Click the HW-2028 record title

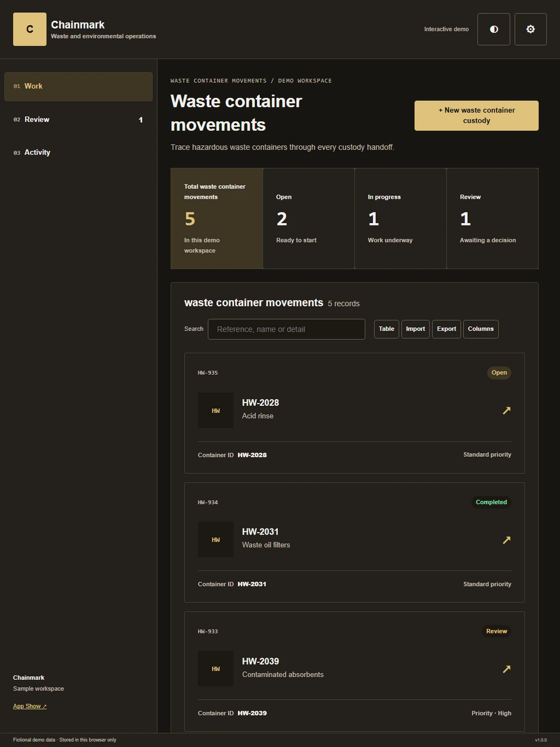point(260,402)
